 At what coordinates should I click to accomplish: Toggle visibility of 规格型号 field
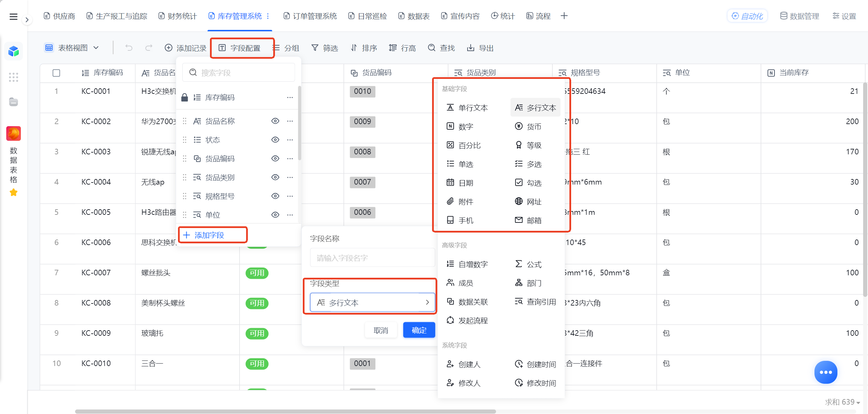[x=275, y=196]
